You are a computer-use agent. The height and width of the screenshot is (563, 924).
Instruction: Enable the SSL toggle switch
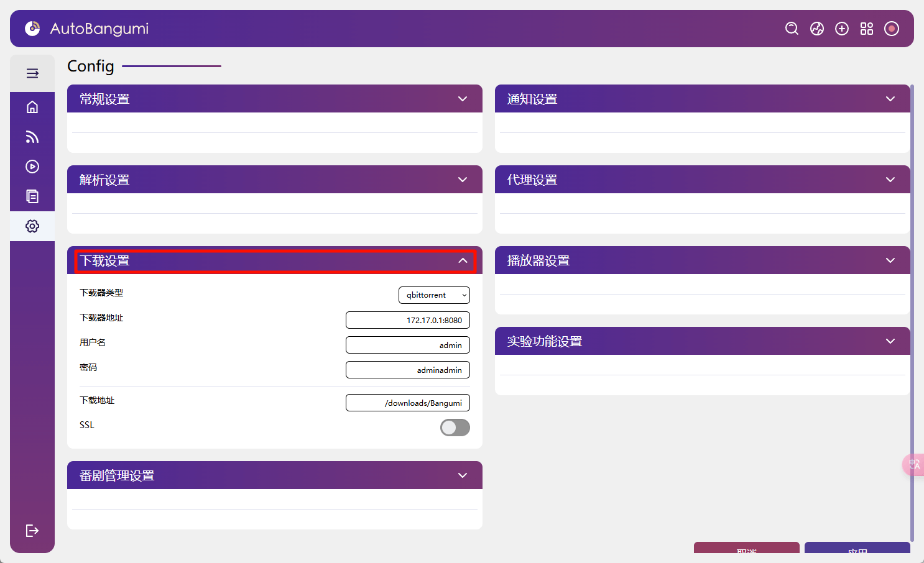pos(455,428)
